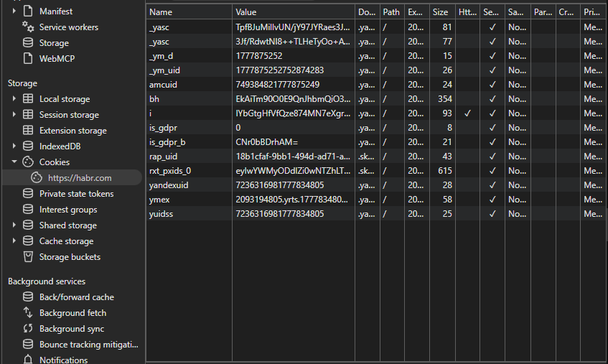Click the Local storage table icon

click(x=28, y=99)
